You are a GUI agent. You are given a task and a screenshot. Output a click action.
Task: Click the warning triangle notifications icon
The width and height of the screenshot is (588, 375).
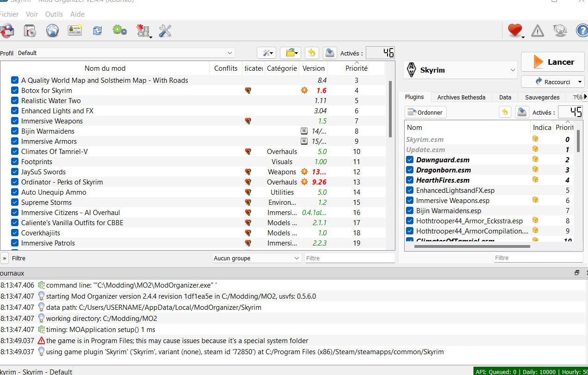(x=538, y=31)
